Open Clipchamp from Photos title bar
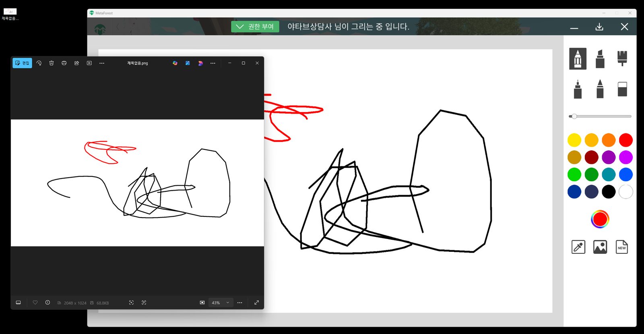This screenshot has height=334, width=644. coord(200,63)
